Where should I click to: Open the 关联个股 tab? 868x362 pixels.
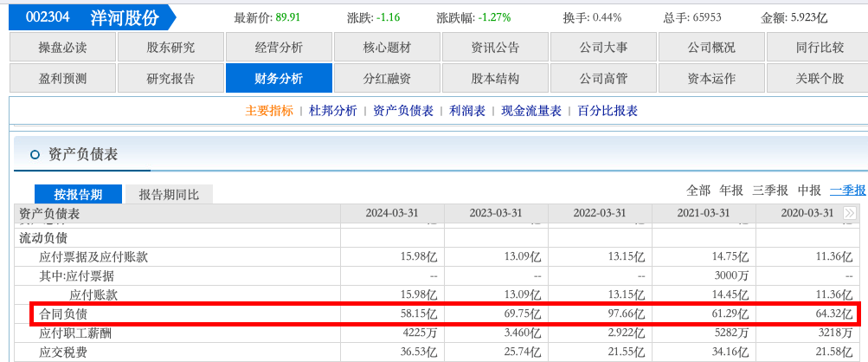818,78
